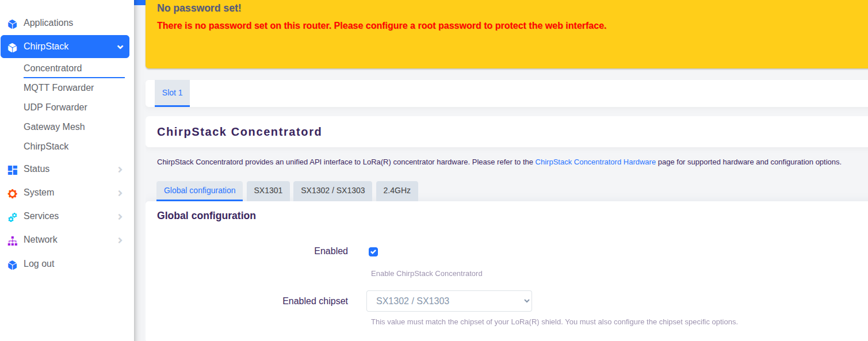This screenshot has height=341, width=868.
Task: Expand the Network menu
Action: [x=120, y=240]
